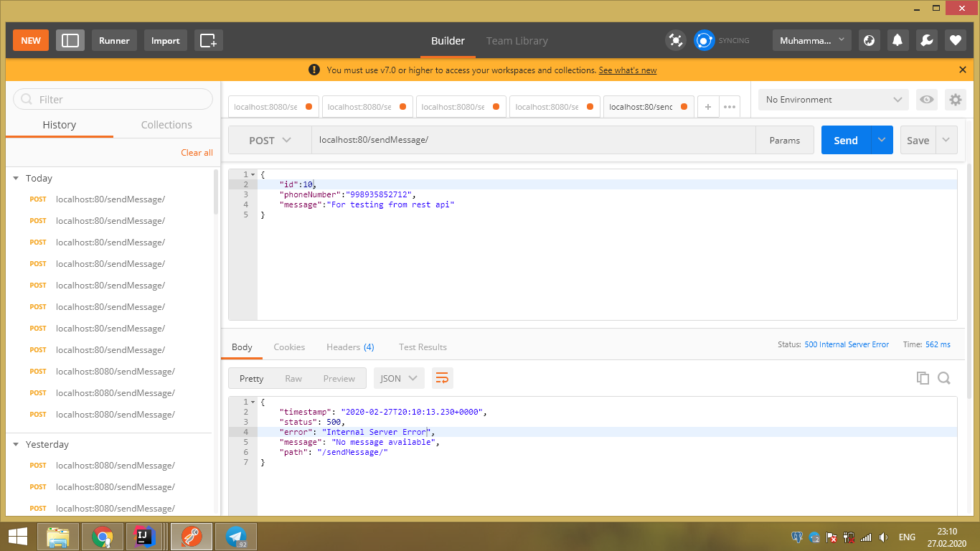Fold response JSON at line 1
Screen dimensions: 980x551
click(253, 402)
